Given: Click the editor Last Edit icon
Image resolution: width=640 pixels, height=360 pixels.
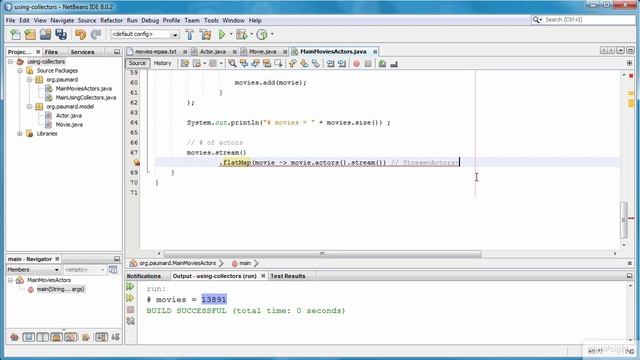Looking at the screenshot, I should click(x=185, y=64).
